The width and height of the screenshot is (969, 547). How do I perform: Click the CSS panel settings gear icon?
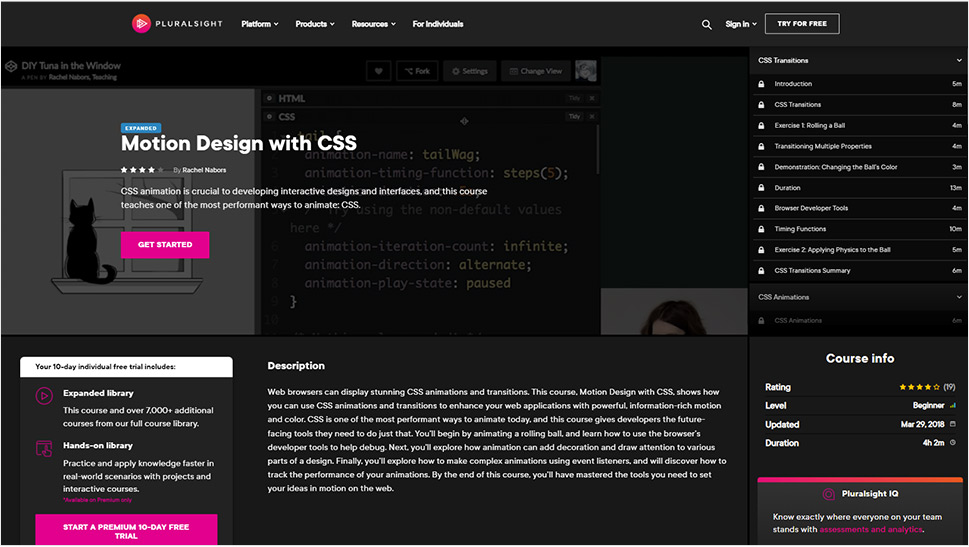coord(269,116)
